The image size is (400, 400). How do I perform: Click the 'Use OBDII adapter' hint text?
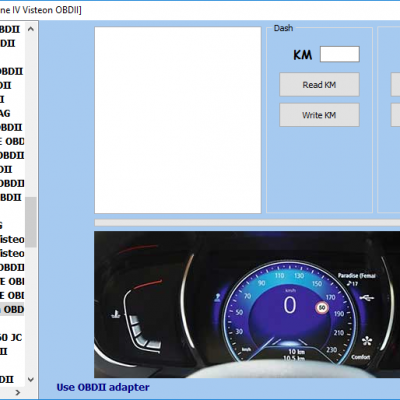pyautogui.click(x=103, y=387)
